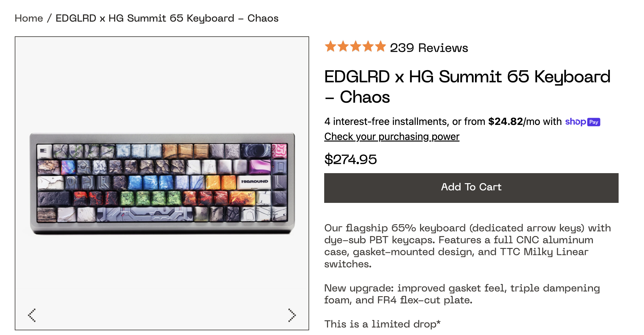Click the second orange rating star
644x335 pixels.
coord(343,47)
